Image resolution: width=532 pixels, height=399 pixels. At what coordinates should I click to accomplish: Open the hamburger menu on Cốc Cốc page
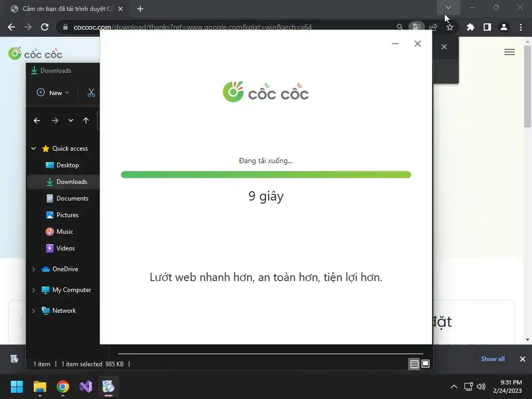point(509,52)
